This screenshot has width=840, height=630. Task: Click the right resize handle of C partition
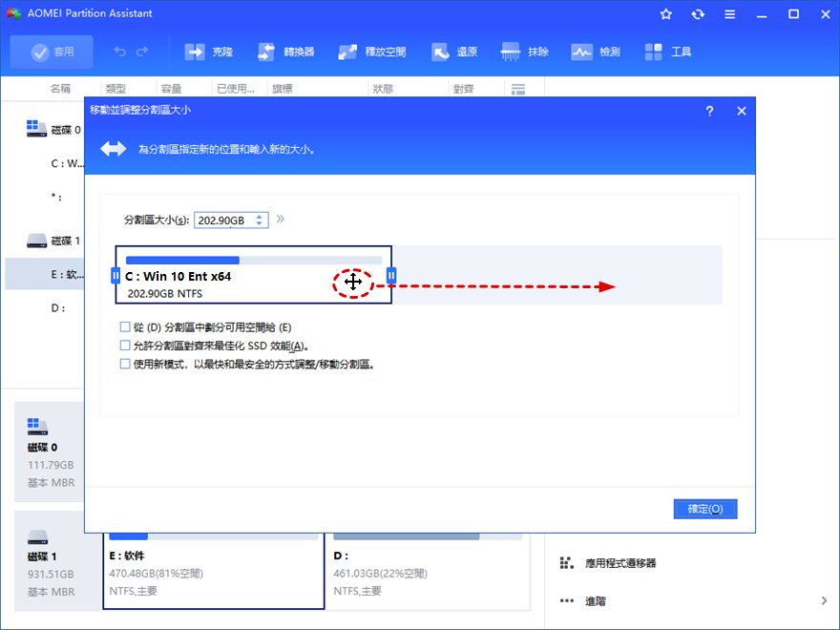point(391,275)
